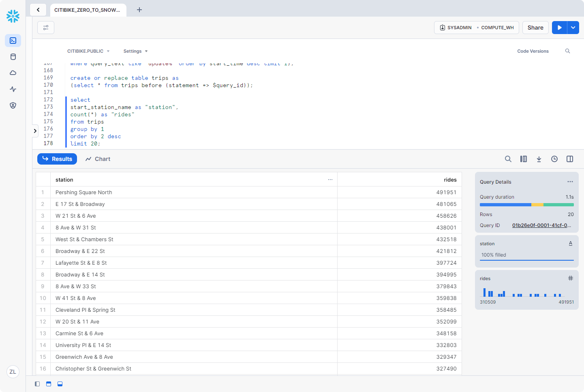Search within the results table
The height and width of the screenshot is (392, 584).
[x=508, y=159]
